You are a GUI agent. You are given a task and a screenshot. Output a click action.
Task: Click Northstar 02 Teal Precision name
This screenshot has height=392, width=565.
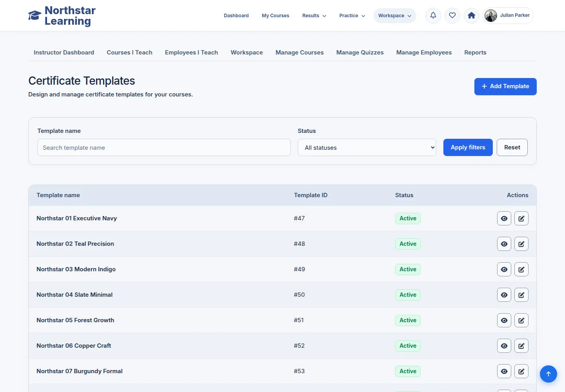(x=75, y=244)
